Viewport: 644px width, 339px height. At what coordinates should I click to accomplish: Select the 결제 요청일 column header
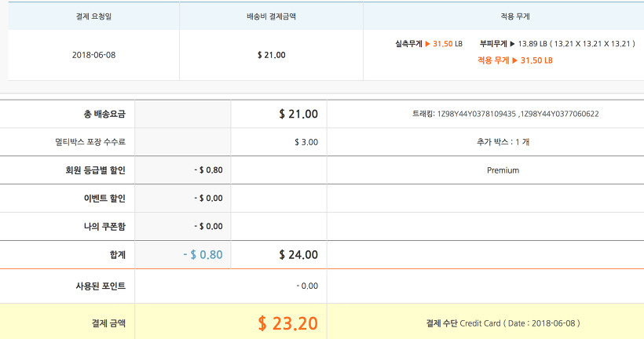(x=93, y=16)
